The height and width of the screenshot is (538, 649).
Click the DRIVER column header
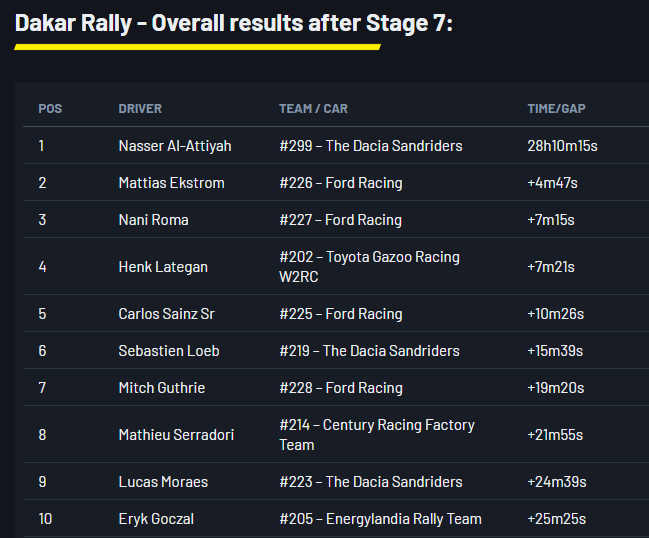point(140,108)
